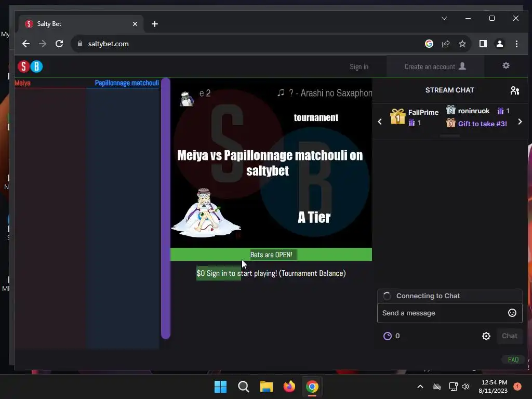This screenshot has width=532, height=399.
Task: Open the emoji picker in chat input
Action: [512, 313]
